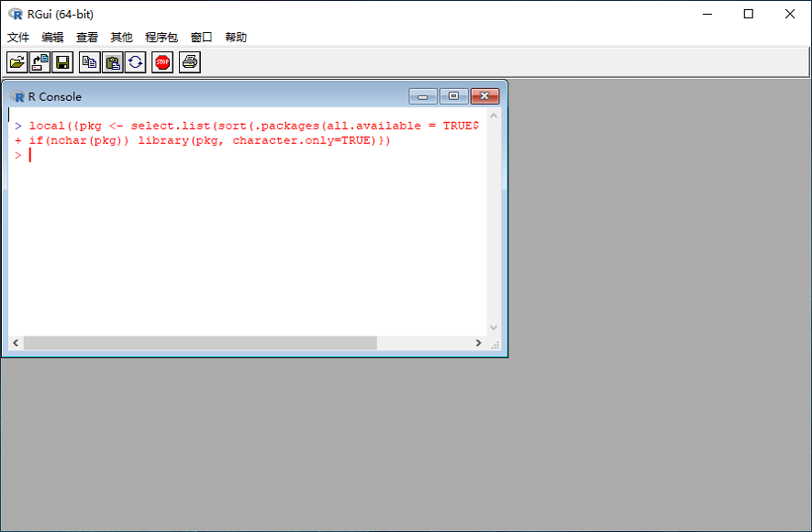
Task: Open the 帮助 menu
Action: pyautogui.click(x=236, y=38)
